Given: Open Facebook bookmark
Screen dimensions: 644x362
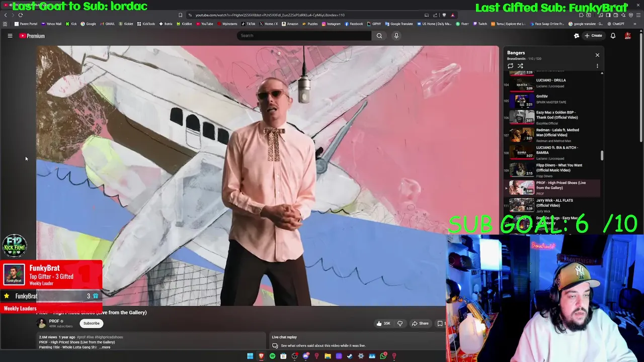Looking at the screenshot, I should click(354, 24).
